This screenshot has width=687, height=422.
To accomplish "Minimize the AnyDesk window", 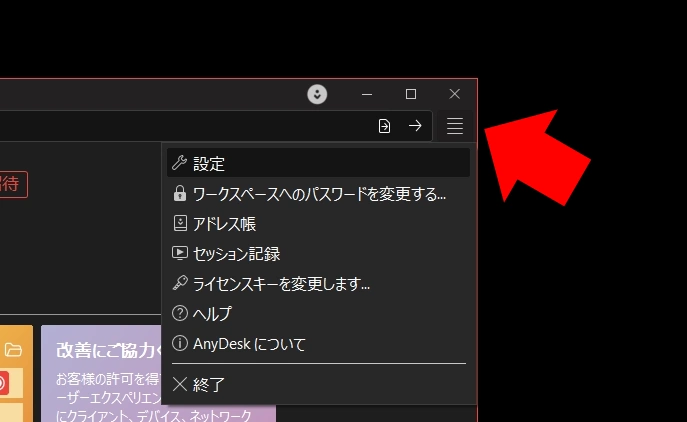I will pos(367,94).
